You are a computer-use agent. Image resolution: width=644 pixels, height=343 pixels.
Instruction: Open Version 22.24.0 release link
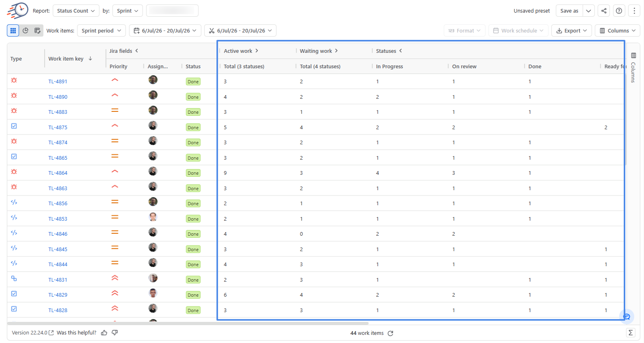click(x=32, y=333)
